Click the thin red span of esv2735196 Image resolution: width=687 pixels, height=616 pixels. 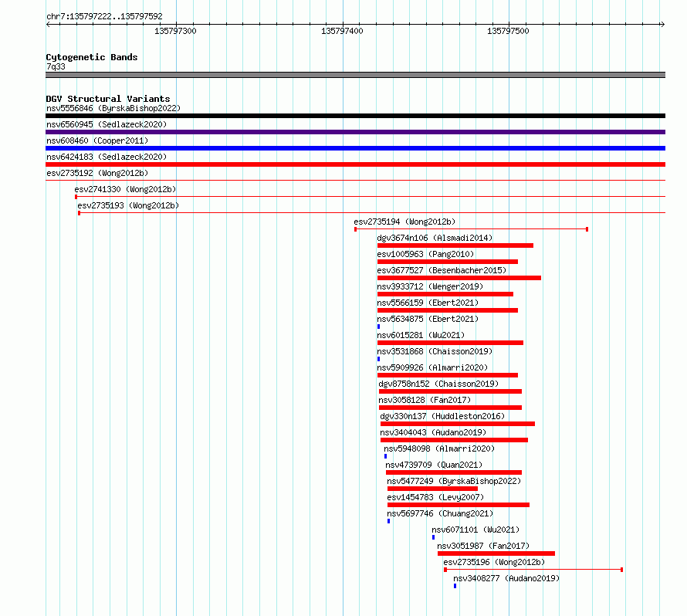pos(533,570)
